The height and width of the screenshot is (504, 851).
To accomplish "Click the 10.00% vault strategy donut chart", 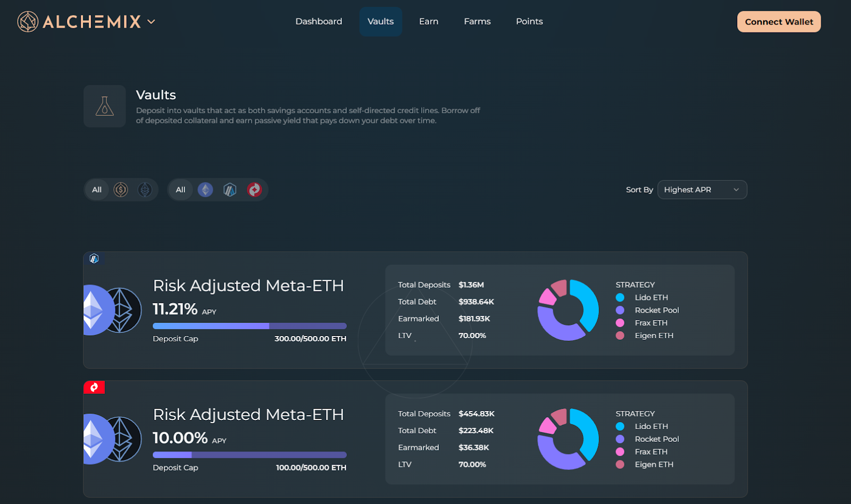I will click(568, 439).
